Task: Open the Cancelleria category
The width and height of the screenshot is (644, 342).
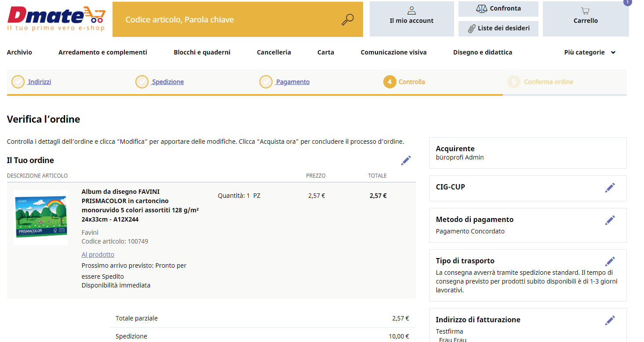Action: (x=274, y=52)
